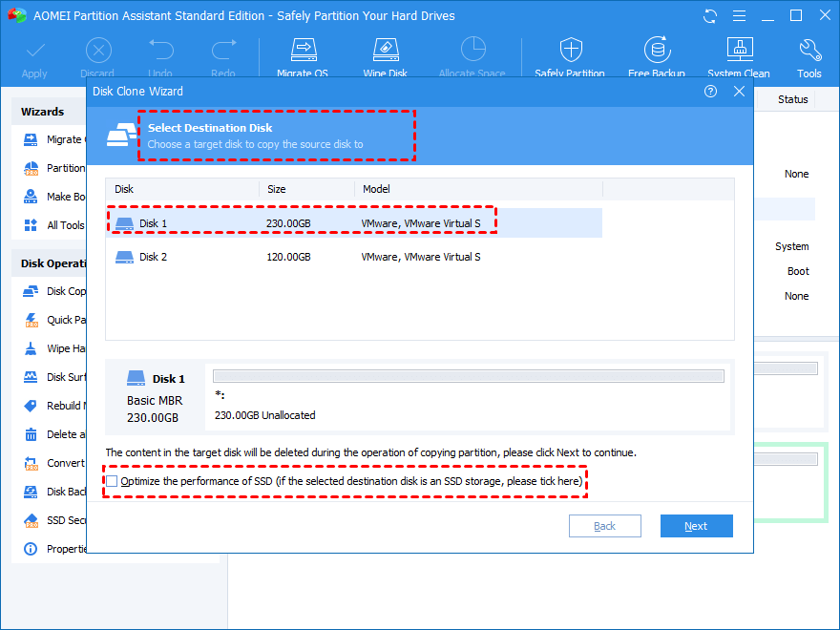This screenshot has height=630, width=840.
Task: Open the System Clean tool
Action: coord(739,57)
